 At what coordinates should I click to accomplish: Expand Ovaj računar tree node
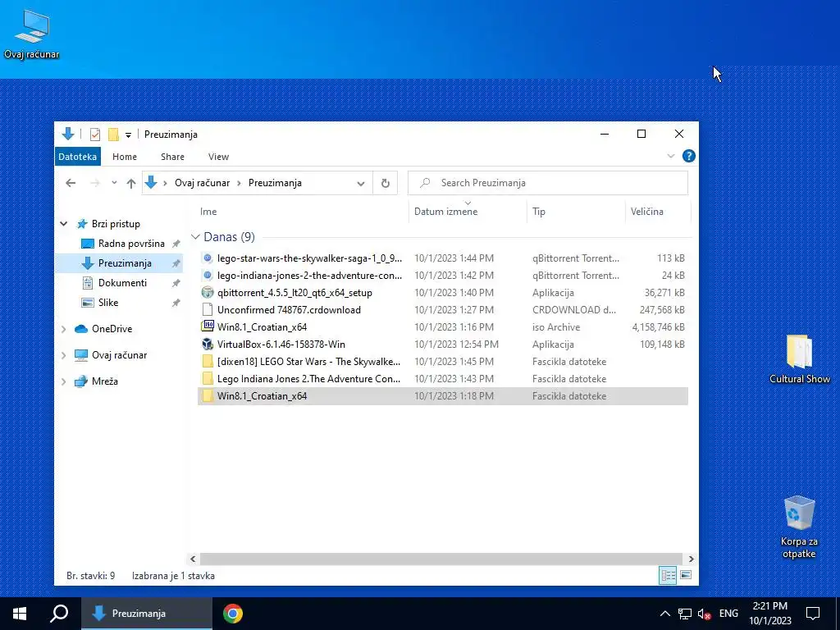[x=64, y=355]
